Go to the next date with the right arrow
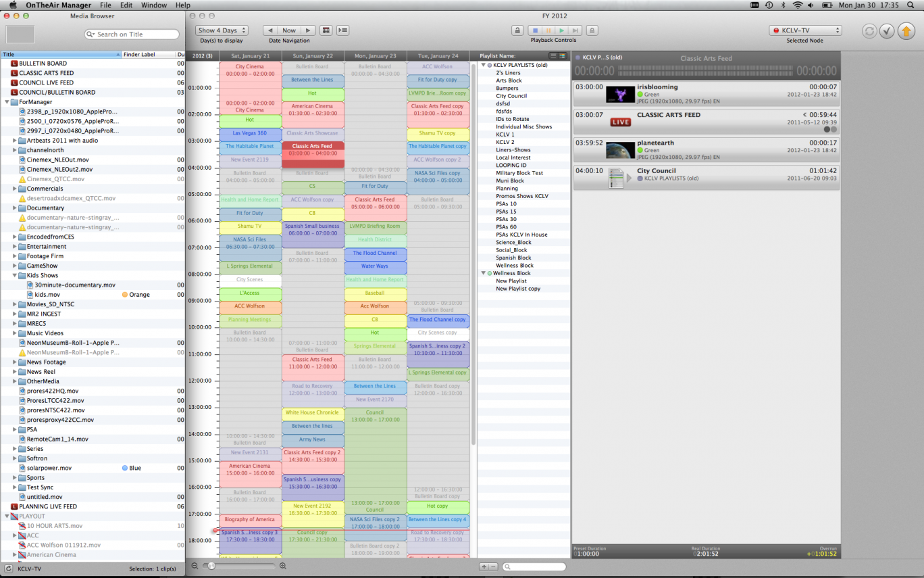Image resolution: width=924 pixels, height=578 pixels. tap(308, 30)
